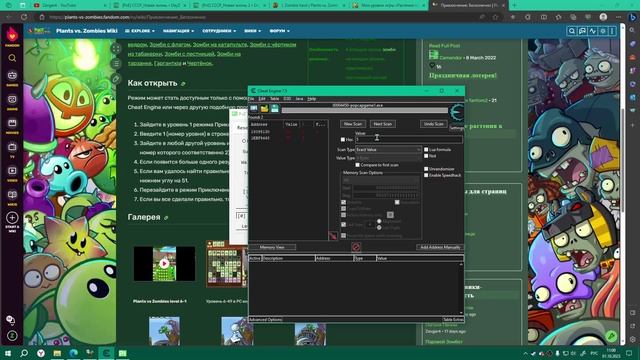Open Anime section in Fandom sidebar
This screenshot has width=640, height=360.
12,101
